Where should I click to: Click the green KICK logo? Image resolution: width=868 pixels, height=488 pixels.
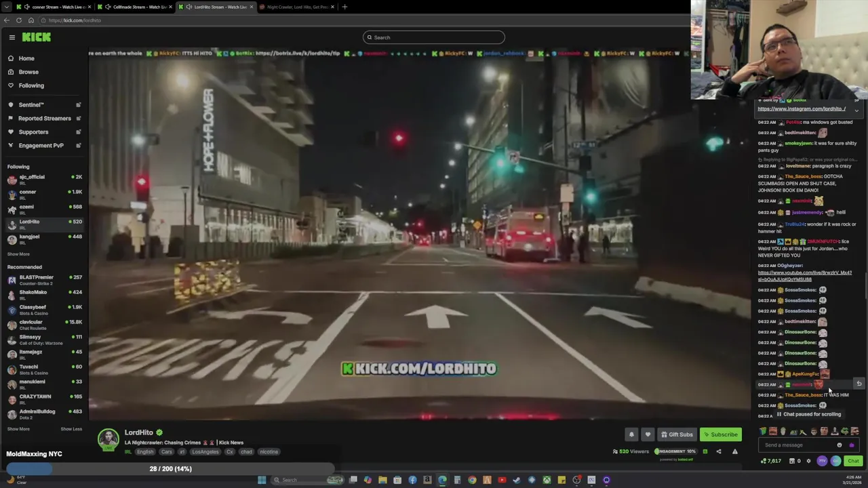point(36,37)
